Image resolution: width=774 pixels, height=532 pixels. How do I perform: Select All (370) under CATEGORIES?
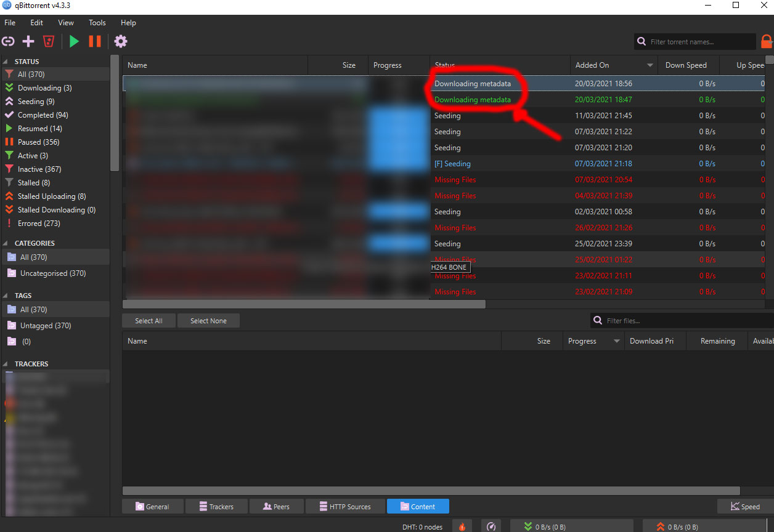(x=55, y=257)
